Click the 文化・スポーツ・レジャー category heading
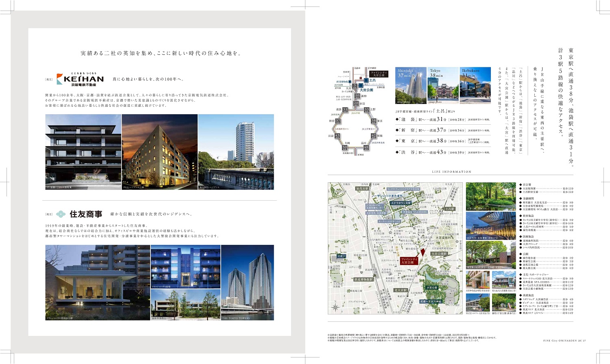This screenshot has width=610, height=364. (534, 275)
